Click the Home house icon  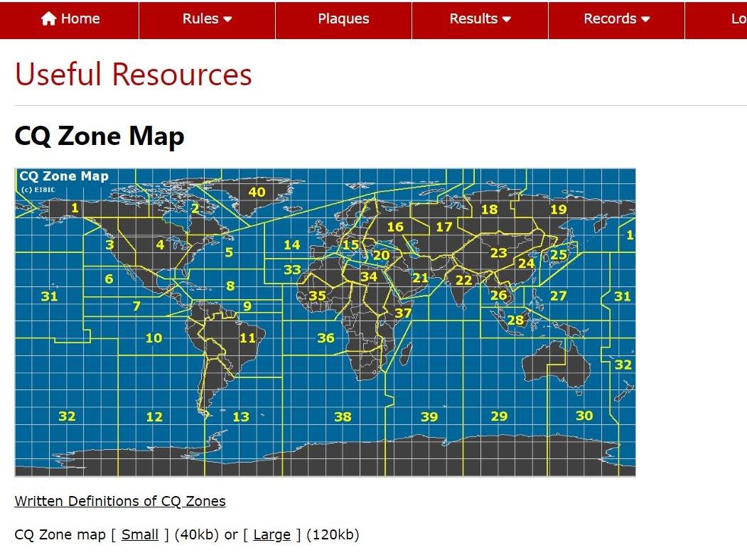pyautogui.click(x=48, y=19)
